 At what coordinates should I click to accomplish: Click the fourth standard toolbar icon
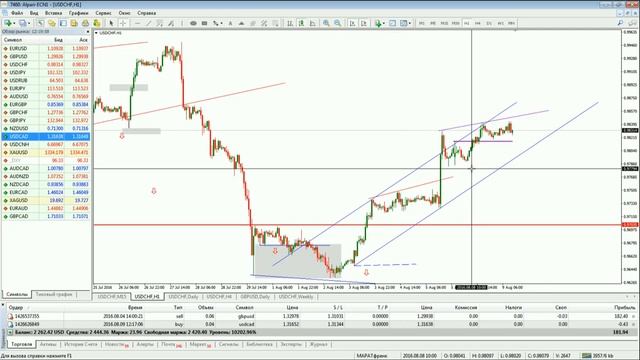[x=51, y=23]
